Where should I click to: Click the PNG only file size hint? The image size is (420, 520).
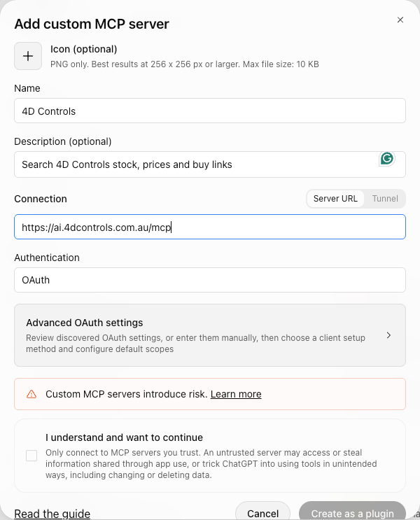coord(185,64)
